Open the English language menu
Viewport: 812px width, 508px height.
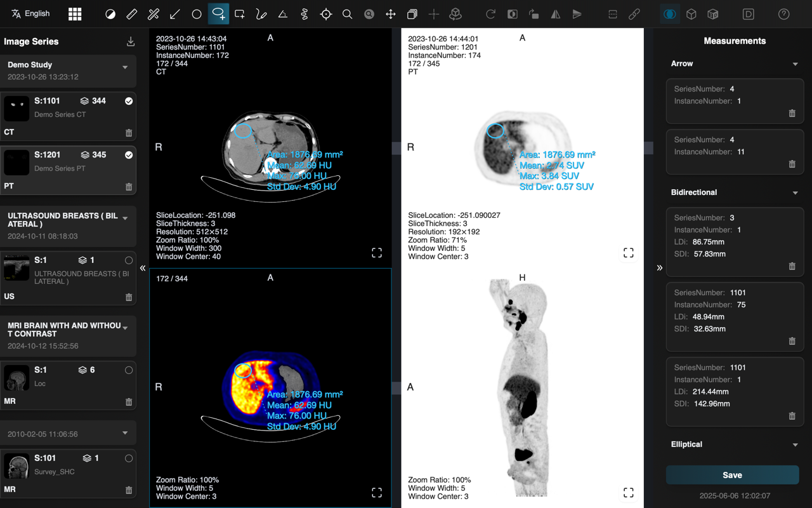point(30,13)
